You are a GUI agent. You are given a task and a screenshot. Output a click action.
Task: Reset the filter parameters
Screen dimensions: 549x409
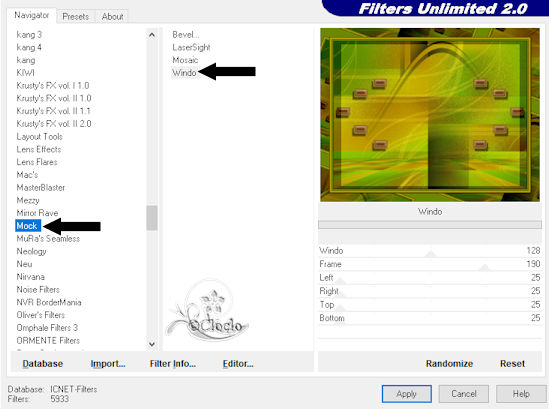pos(512,363)
